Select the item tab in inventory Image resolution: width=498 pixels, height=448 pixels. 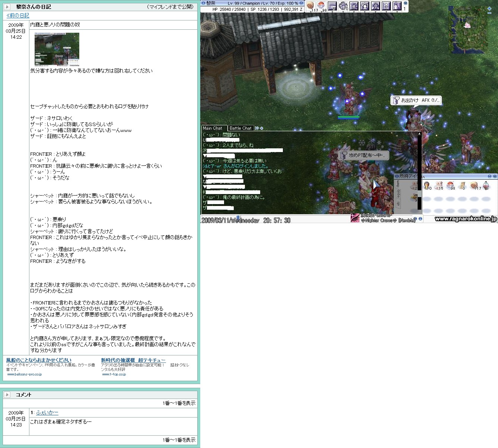click(x=398, y=183)
